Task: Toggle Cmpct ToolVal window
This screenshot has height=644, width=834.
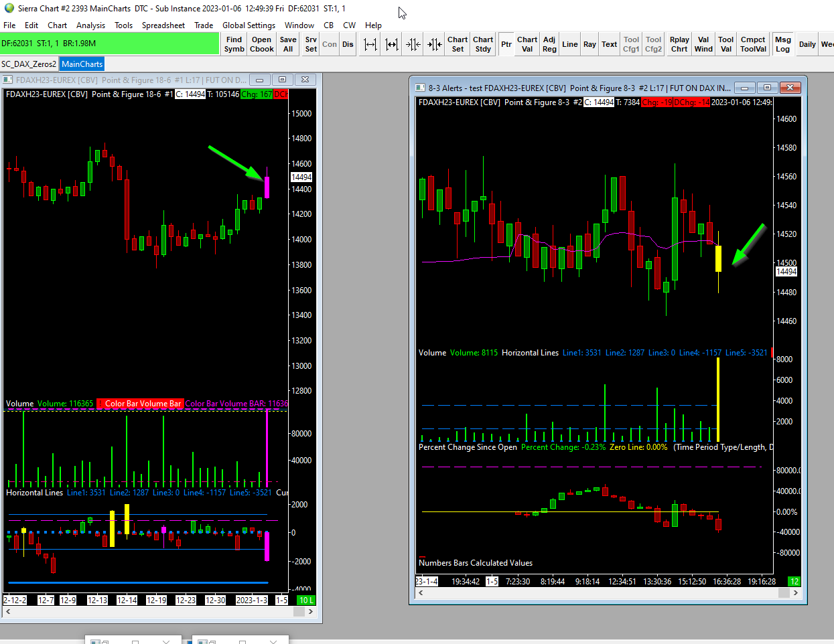Action: [x=753, y=44]
